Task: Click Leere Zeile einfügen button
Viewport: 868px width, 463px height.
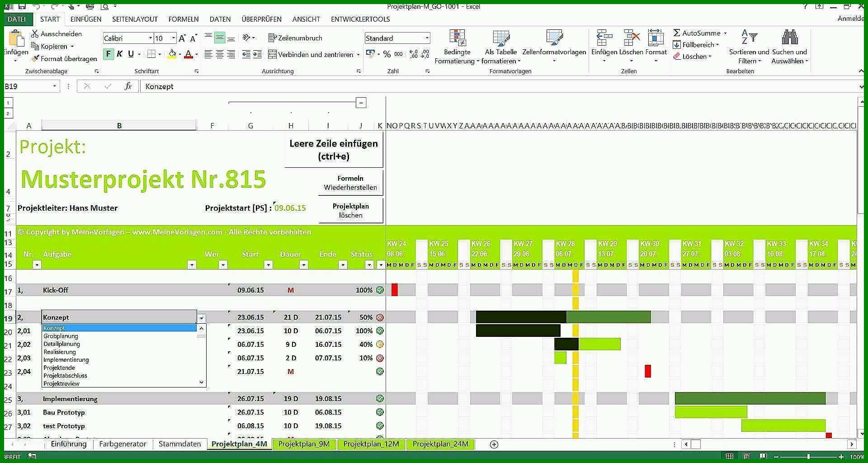Action: pyautogui.click(x=334, y=150)
